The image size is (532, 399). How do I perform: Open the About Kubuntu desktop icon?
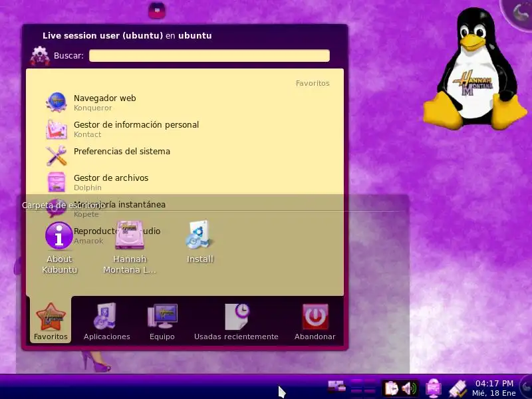tap(59, 248)
